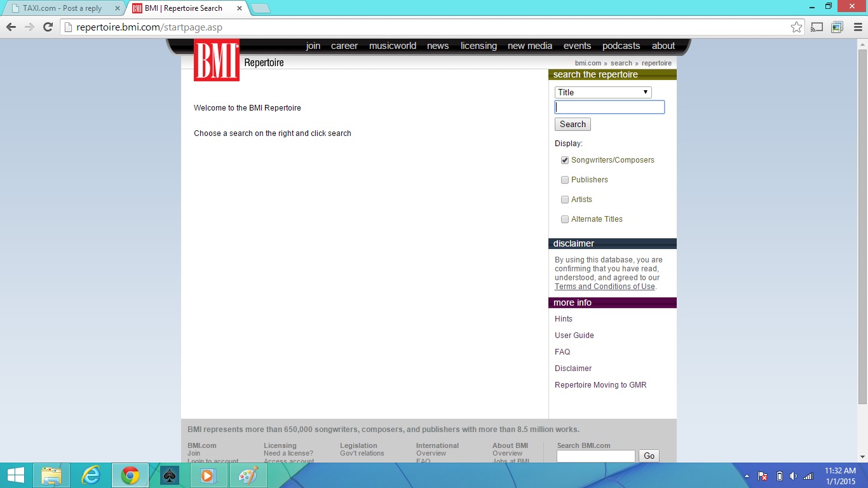Image resolution: width=868 pixels, height=488 pixels.
Task: Click the Search button
Action: coord(573,125)
